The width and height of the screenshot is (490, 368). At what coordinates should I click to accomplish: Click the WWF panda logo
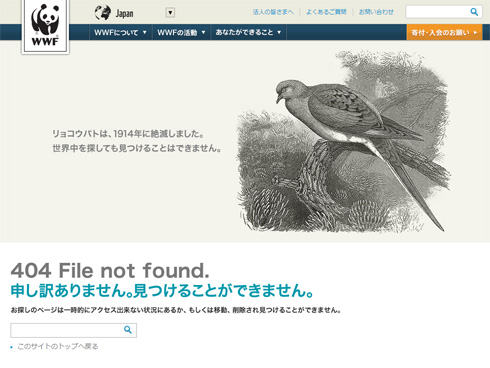click(x=45, y=26)
